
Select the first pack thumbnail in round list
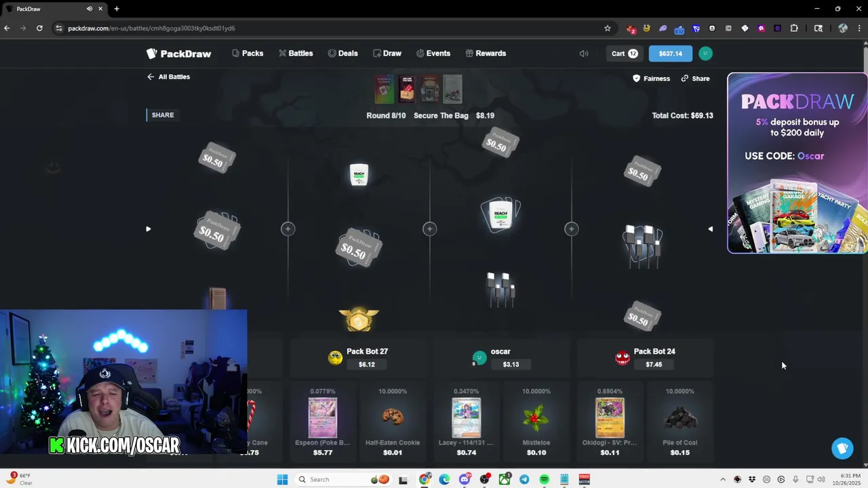point(384,89)
